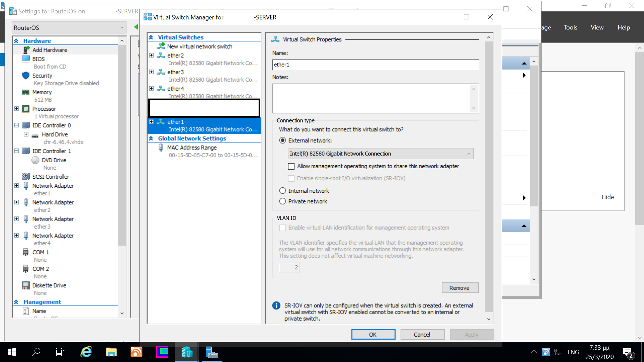Viewport: 644px width, 362px height.
Task: Select the ether4 virtual switch icon
Action: pos(161,88)
